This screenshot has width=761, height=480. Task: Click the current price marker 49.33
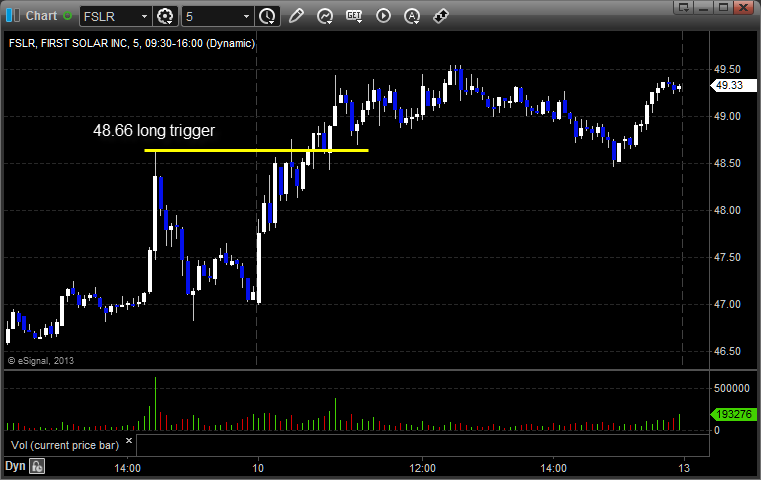tap(733, 85)
